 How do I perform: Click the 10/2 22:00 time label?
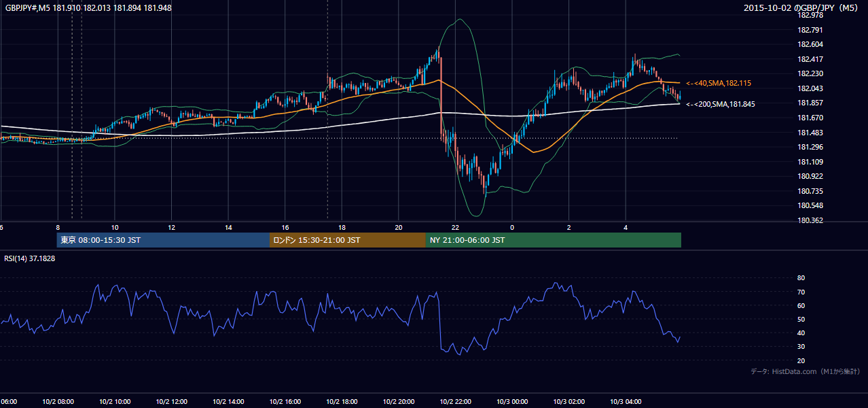coord(456,402)
